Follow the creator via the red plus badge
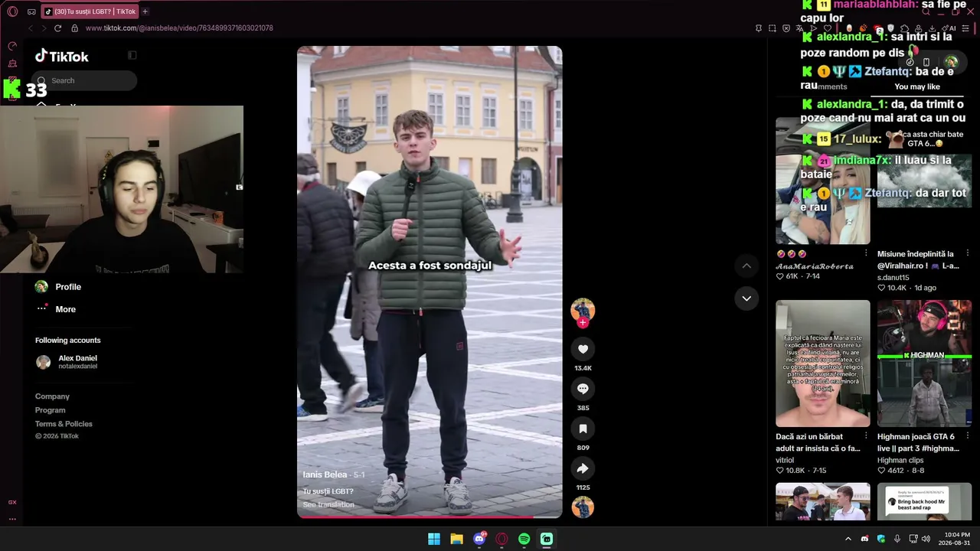 click(x=583, y=323)
